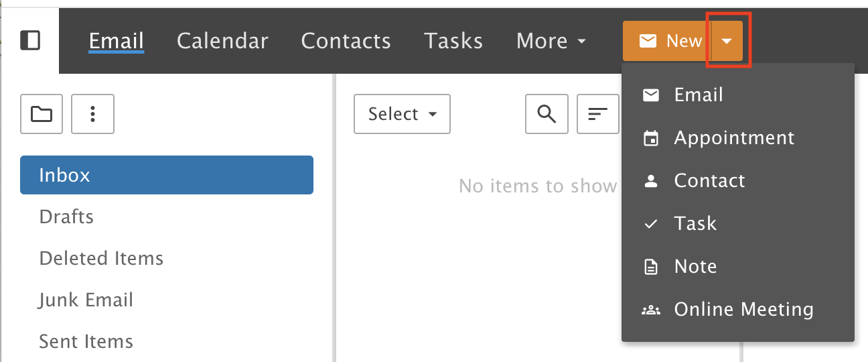868x362 pixels.
Task: Open the folder icon button
Action: pos(42,114)
